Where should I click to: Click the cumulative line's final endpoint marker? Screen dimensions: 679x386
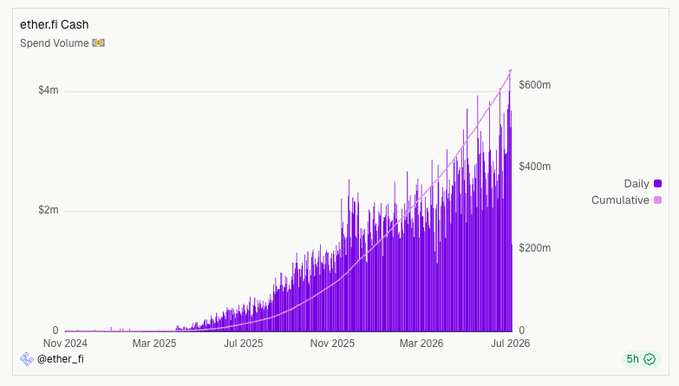(511, 70)
